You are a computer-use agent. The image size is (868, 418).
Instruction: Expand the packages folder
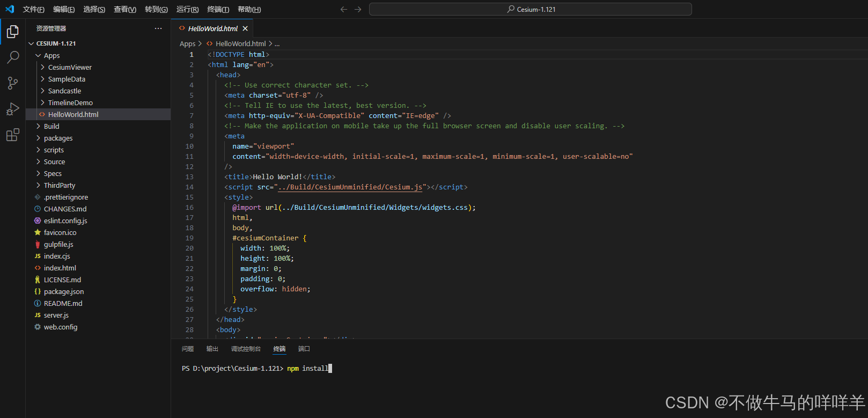point(38,138)
